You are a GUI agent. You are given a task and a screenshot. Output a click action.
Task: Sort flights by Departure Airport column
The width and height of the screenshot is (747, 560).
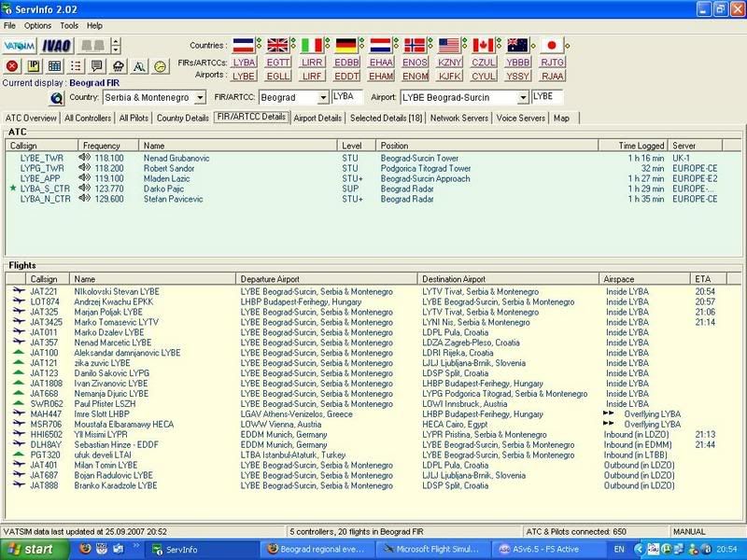[326, 279]
